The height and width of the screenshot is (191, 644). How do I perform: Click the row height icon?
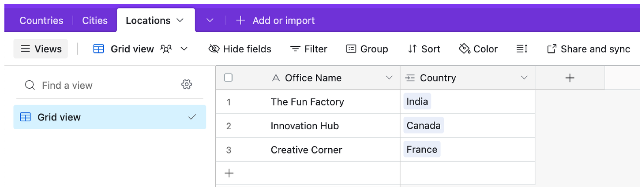tap(522, 49)
